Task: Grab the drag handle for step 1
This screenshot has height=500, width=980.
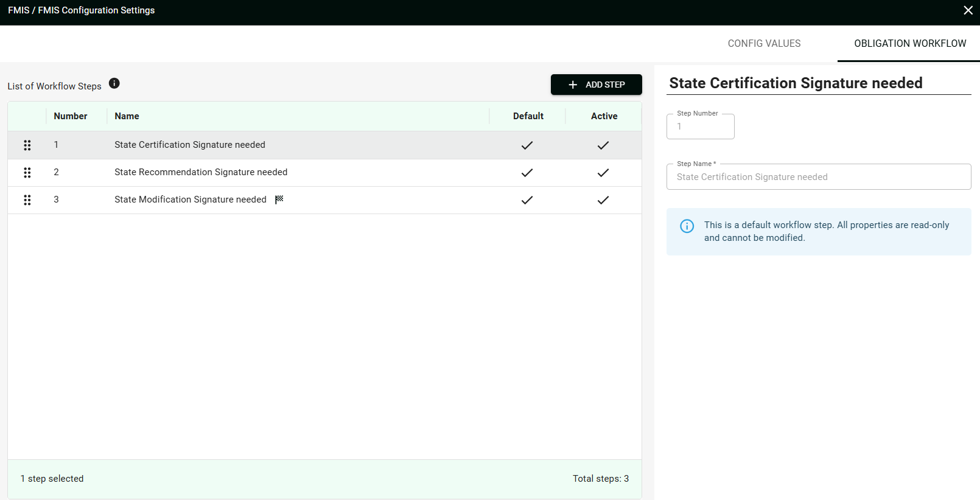Action: 27,145
